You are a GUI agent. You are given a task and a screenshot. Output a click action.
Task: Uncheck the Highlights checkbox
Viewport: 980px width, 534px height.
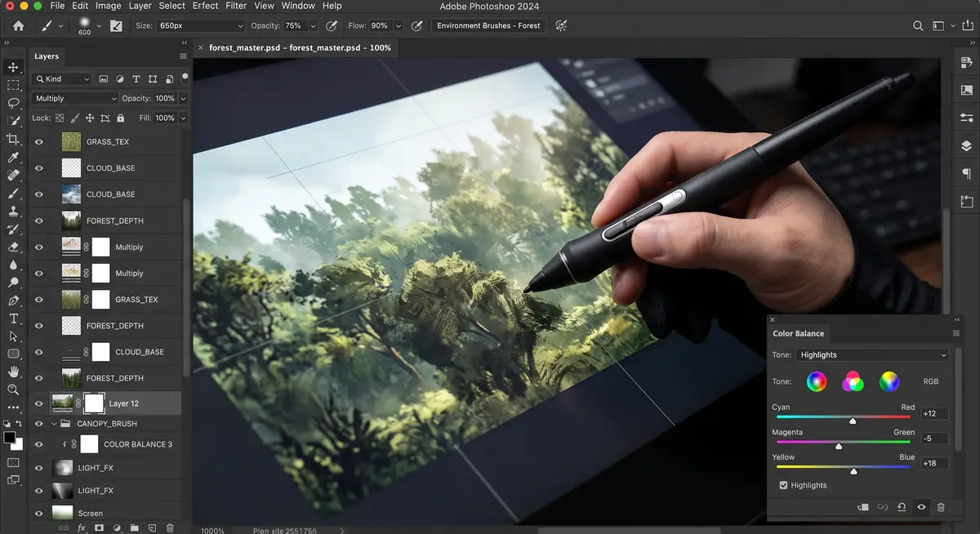point(783,485)
